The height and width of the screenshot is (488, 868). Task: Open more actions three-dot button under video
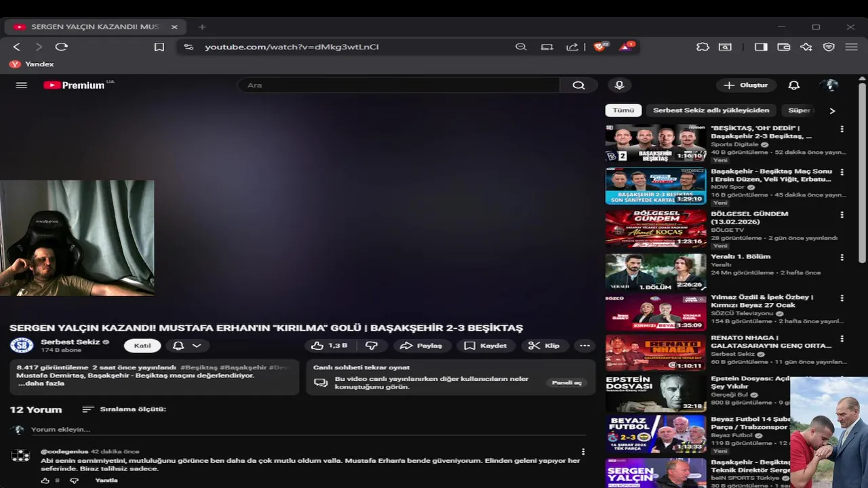tap(585, 346)
